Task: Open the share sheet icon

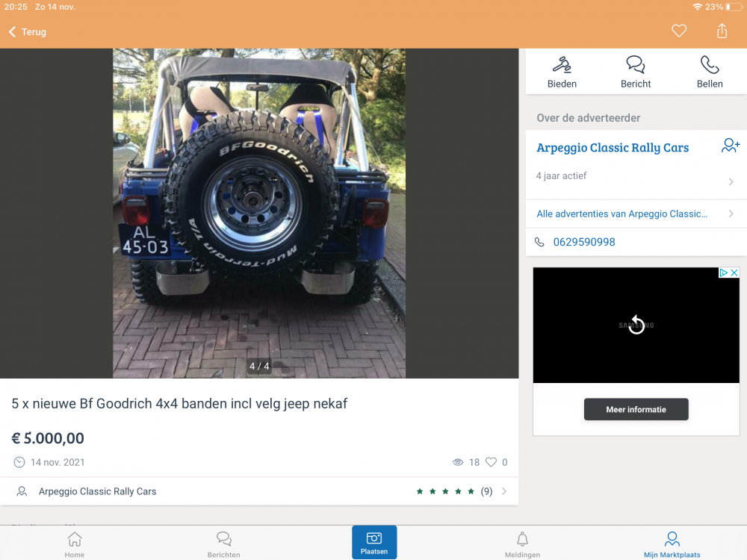Action: [722, 31]
